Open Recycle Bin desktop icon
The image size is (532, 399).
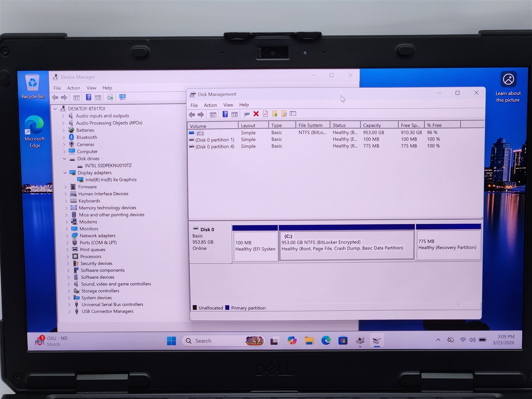[33, 86]
